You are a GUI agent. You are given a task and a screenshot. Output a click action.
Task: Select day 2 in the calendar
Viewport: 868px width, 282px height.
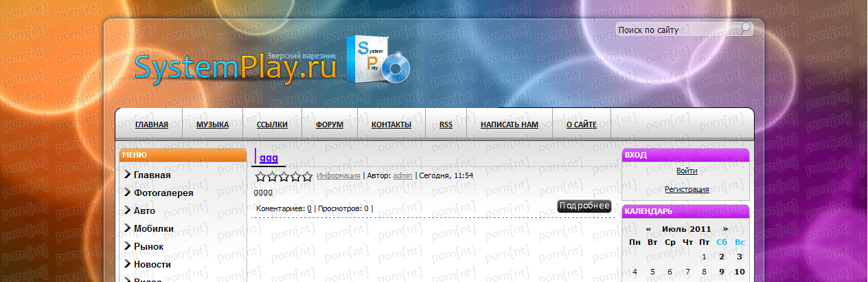coord(722,257)
